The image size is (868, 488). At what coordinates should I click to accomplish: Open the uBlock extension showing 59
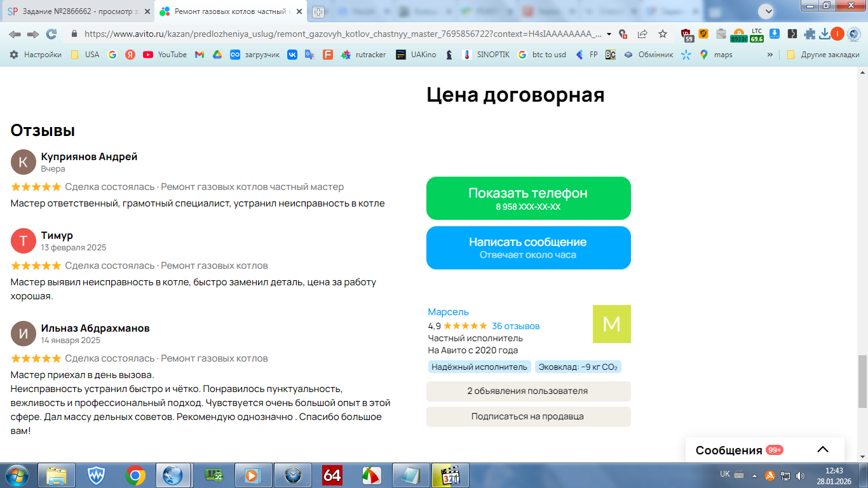coord(687,35)
